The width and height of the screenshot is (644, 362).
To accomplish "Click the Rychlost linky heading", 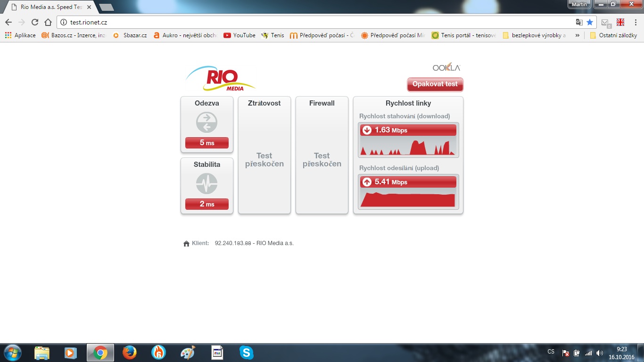I will tap(408, 103).
